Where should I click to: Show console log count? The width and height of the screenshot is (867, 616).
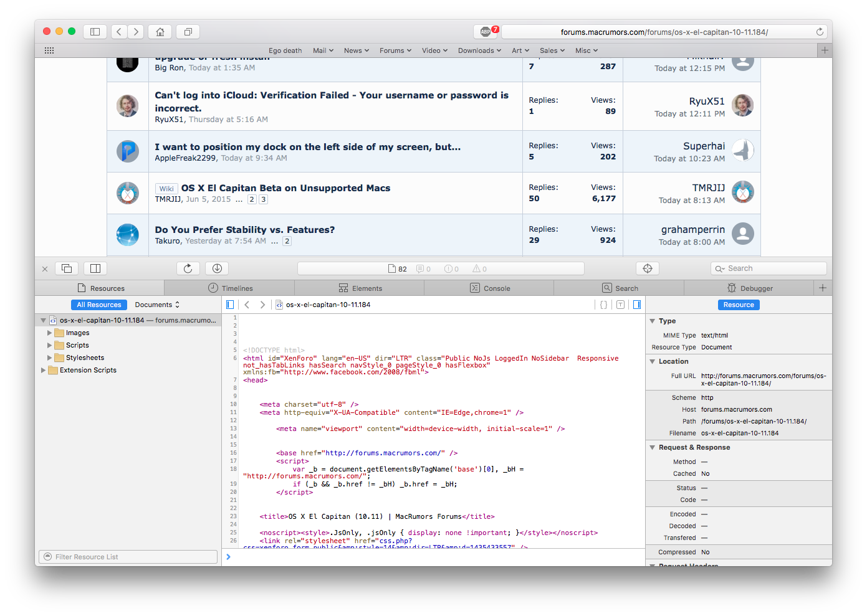tap(424, 269)
